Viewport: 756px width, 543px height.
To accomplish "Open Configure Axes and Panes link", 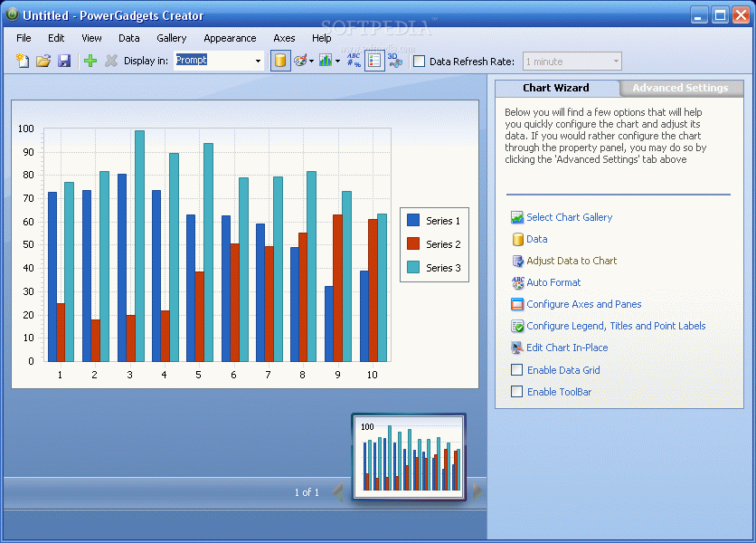I will click(584, 304).
